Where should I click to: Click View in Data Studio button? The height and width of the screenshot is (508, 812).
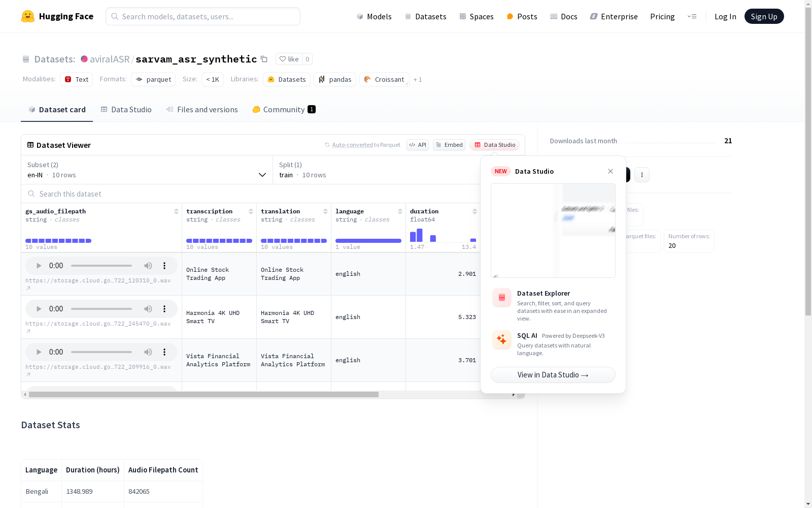click(x=553, y=375)
